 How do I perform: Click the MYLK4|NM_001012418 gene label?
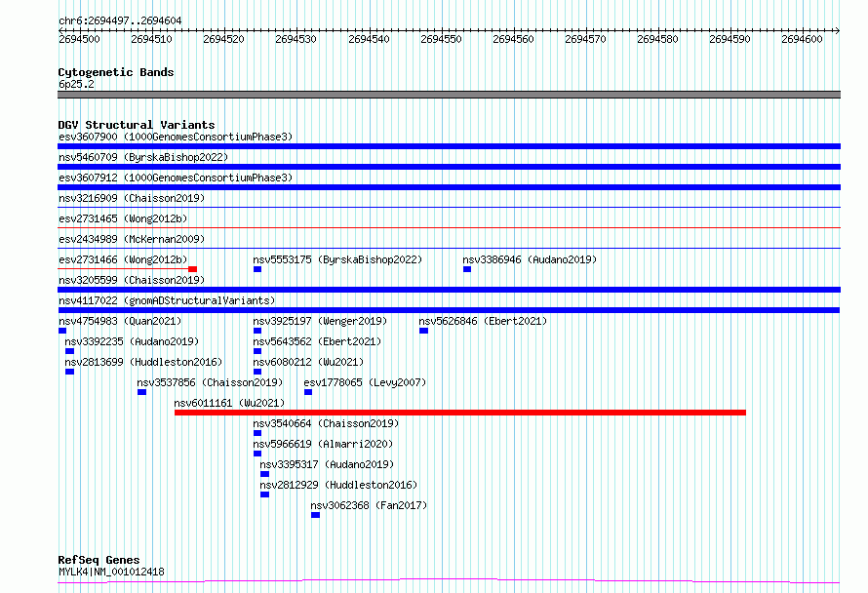click(111, 572)
